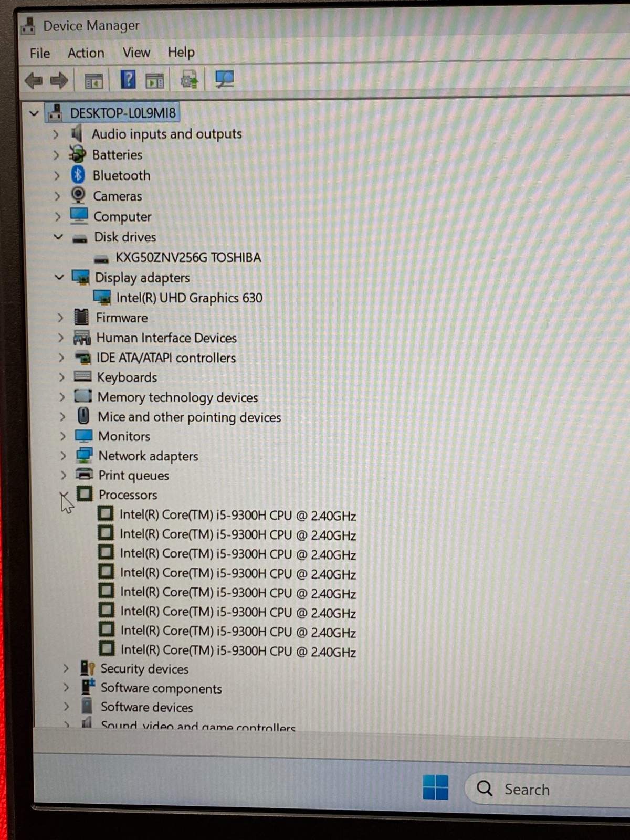Collapse the Display adapters category
Screen dimensions: 630x840
point(59,277)
